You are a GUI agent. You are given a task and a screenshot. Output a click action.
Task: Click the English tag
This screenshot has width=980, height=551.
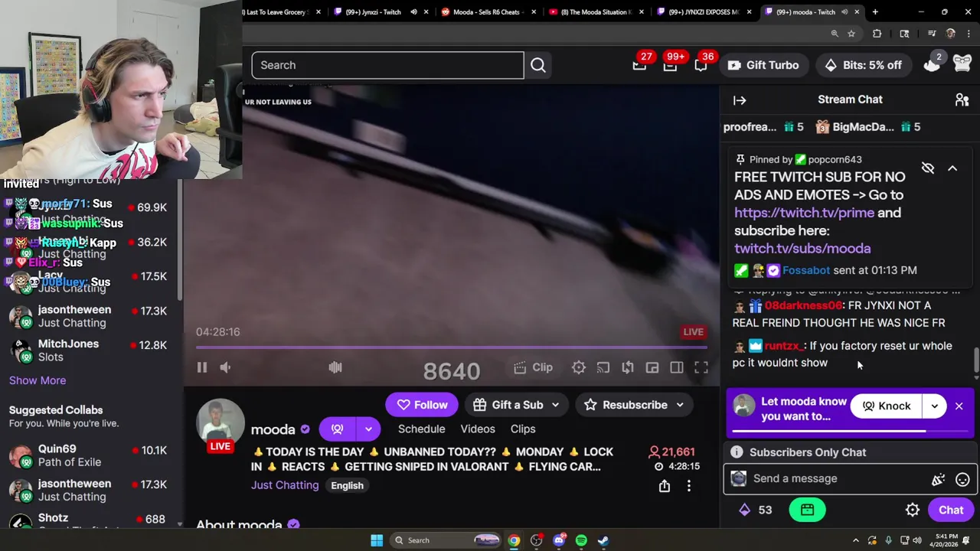point(347,485)
